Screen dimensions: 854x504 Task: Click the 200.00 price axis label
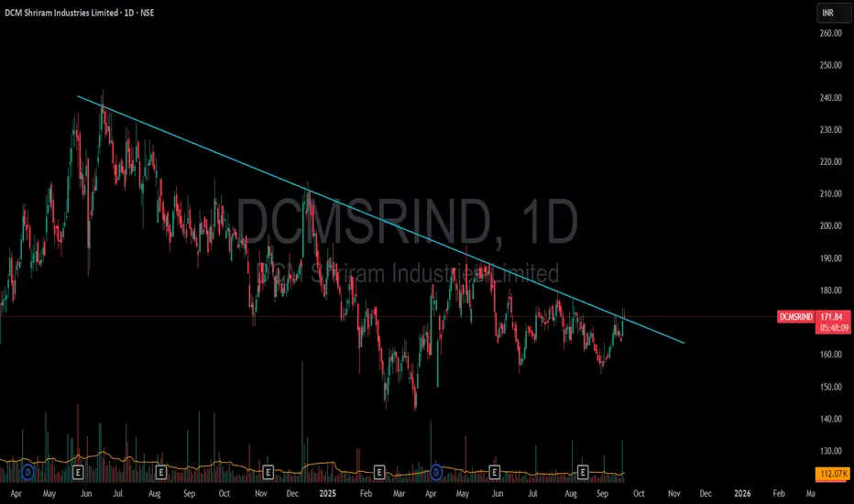(x=830, y=225)
